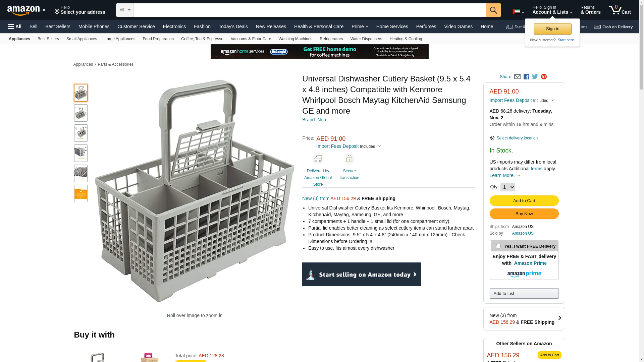Open the Qty quantity dropdown
This screenshot has width=644, height=362.
click(507, 187)
